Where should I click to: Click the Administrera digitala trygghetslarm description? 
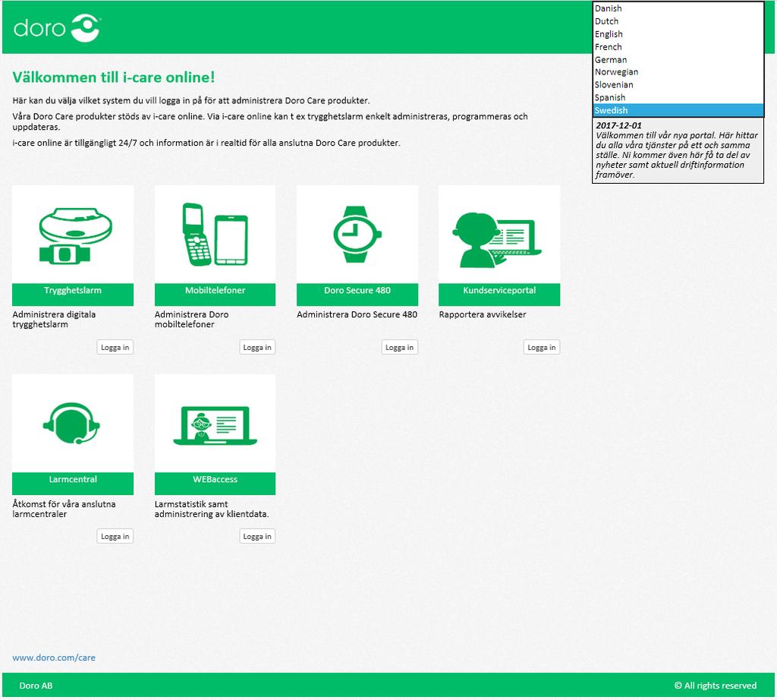click(54, 320)
